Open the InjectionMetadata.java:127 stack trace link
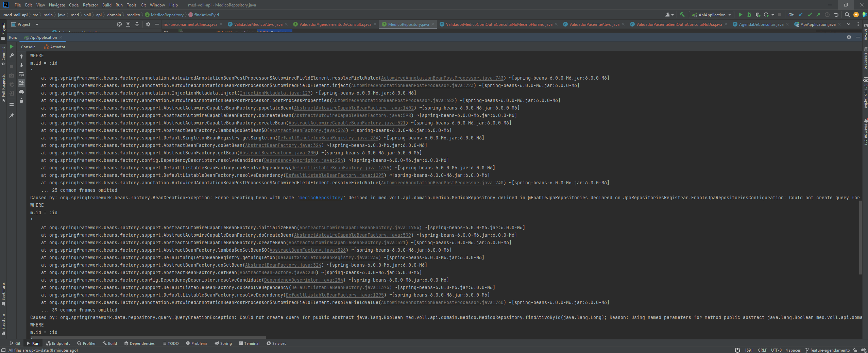Viewport: 868px width, 353px height. pyautogui.click(x=275, y=93)
